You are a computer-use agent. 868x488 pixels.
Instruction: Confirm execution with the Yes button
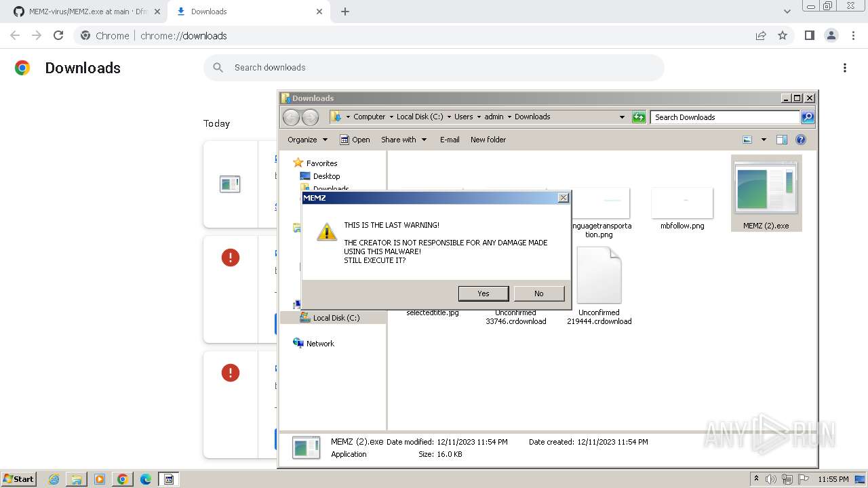[x=484, y=293]
